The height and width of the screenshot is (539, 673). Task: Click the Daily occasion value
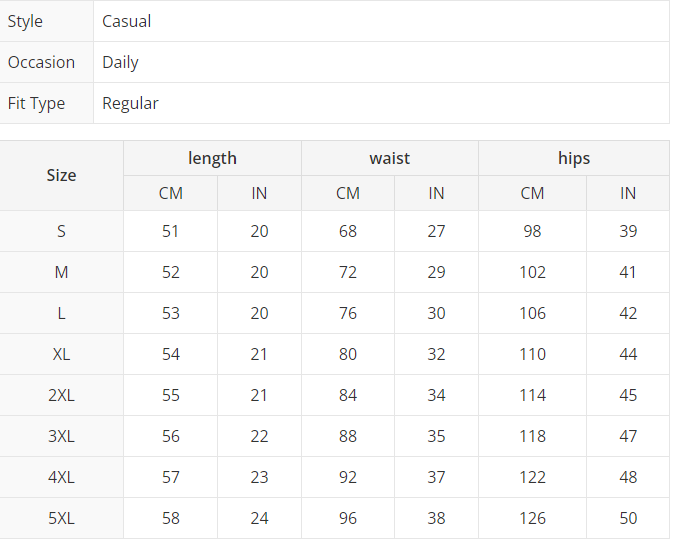point(121,62)
